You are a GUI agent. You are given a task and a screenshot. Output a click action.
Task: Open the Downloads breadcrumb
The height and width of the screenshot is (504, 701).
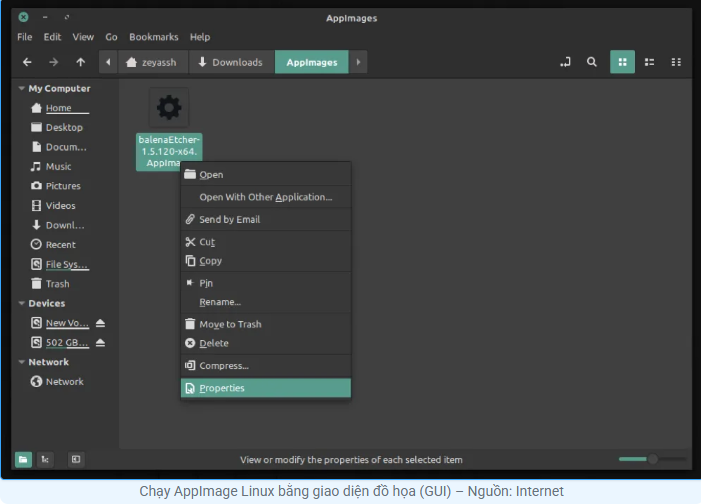pos(231,62)
